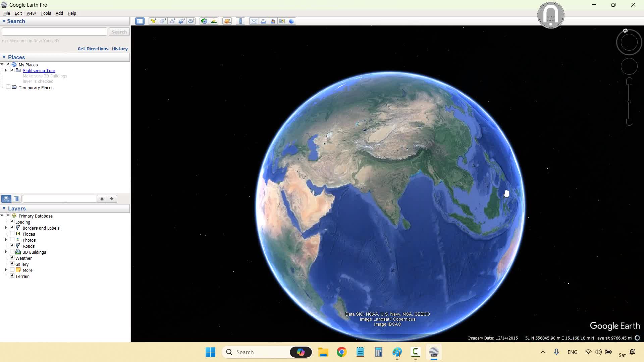Image resolution: width=644 pixels, height=362 pixels.
Task: Uncheck the Roads layer checkbox
Action: click(x=12, y=246)
